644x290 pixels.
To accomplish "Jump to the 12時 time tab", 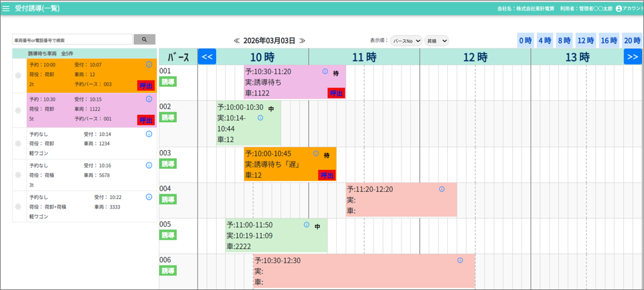I will pyautogui.click(x=586, y=40).
